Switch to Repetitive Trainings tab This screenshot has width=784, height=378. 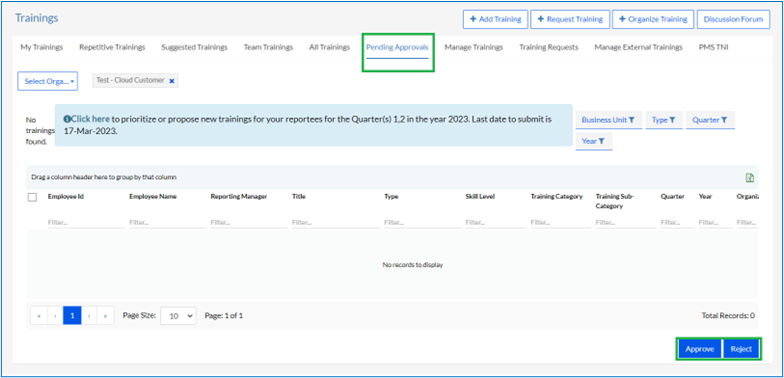pos(112,48)
